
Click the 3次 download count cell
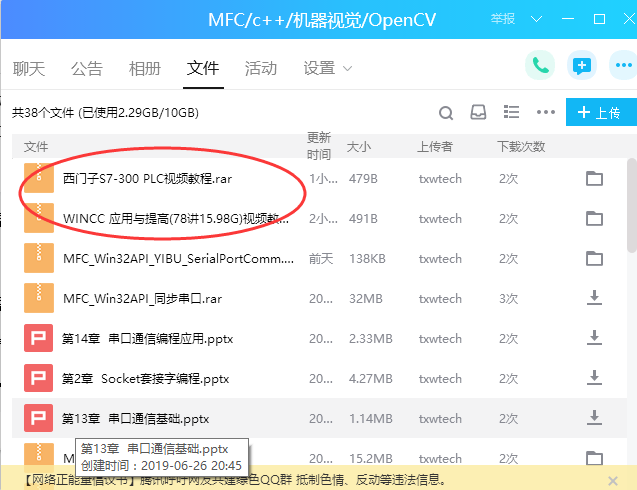[508, 299]
